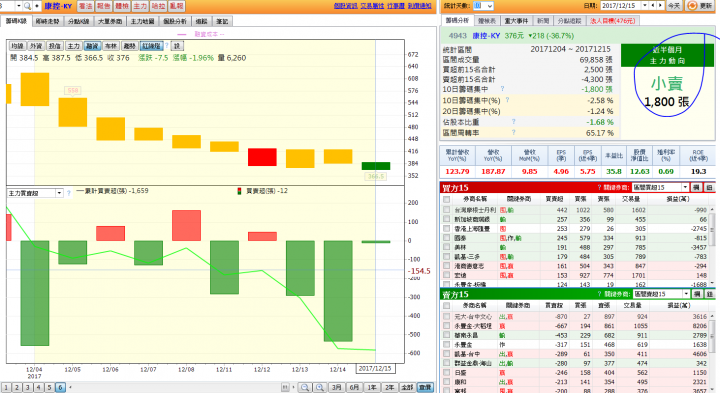
Task: Click help icon beside 10日籌碼集中(%)
Action: pos(507,100)
